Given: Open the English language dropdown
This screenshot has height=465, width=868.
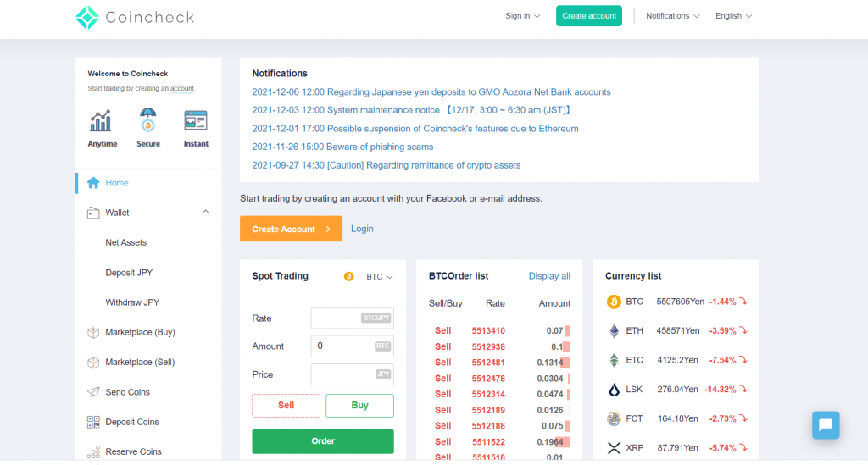Looking at the screenshot, I should [733, 16].
